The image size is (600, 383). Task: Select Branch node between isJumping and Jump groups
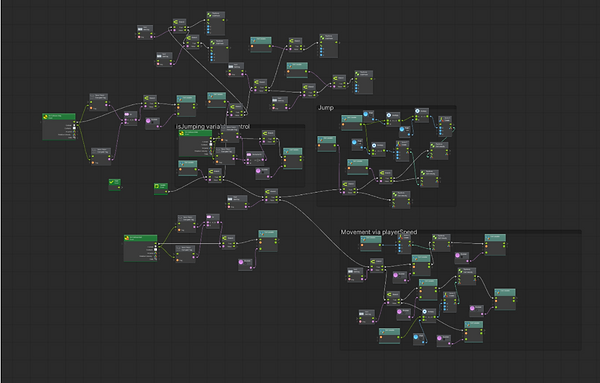[x=271, y=195]
